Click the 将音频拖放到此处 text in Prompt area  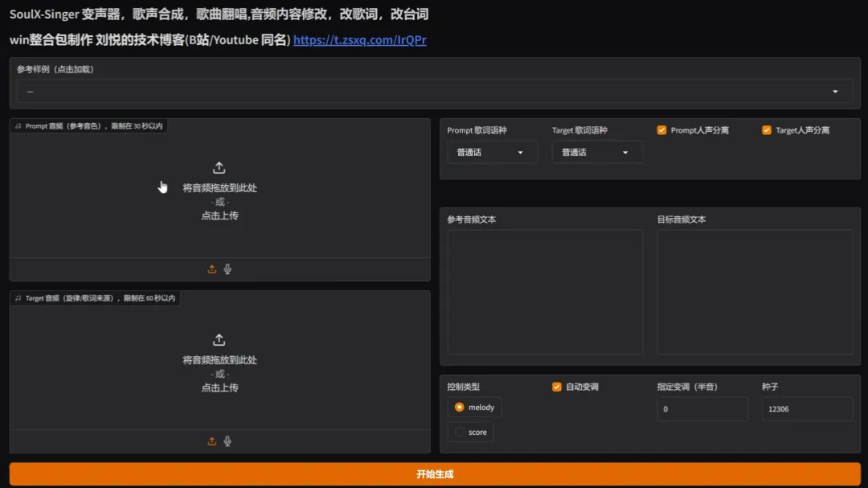pyautogui.click(x=219, y=188)
